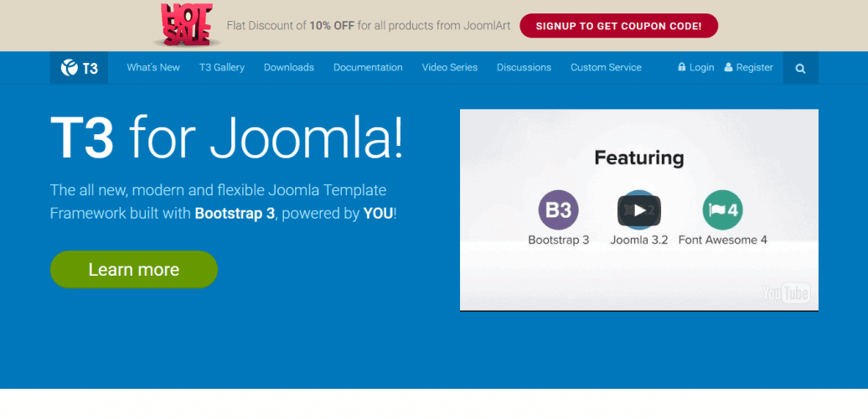Play the YouTube video
Image resolution: width=868 pixels, height=419 pixels.
(x=638, y=210)
